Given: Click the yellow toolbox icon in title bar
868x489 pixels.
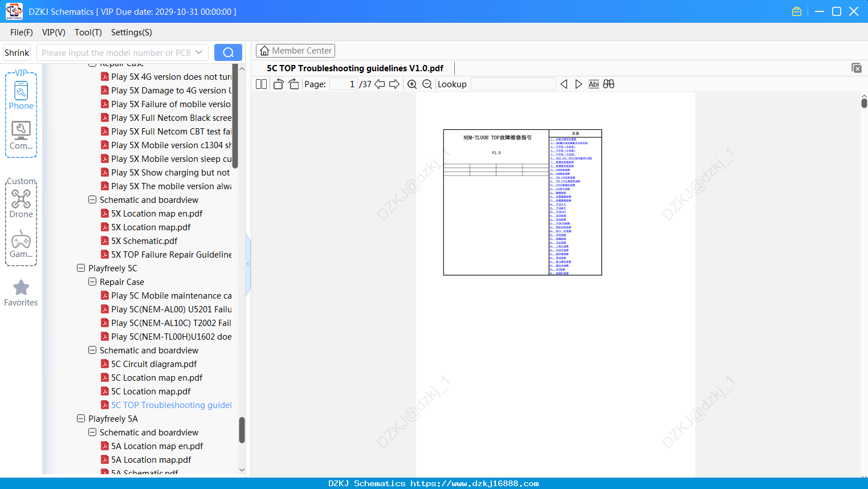Looking at the screenshot, I should (x=797, y=11).
